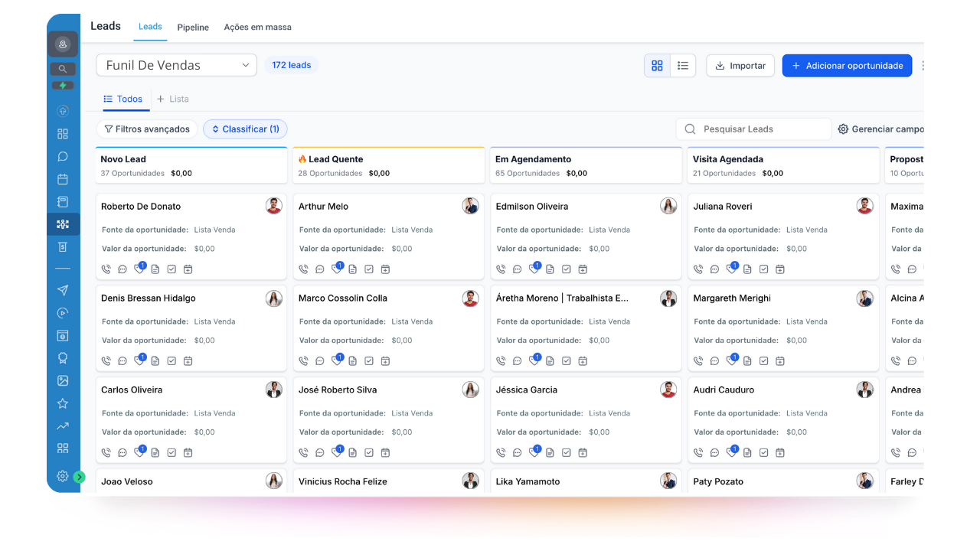Viewport: 980px width, 551px height.
Task: Open the Ações em massa tab
Action: 257,28
